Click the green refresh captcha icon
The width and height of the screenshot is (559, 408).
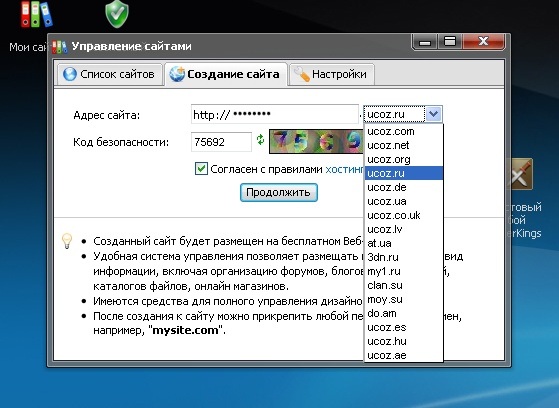pyautogui.click(x=260, y=139)
